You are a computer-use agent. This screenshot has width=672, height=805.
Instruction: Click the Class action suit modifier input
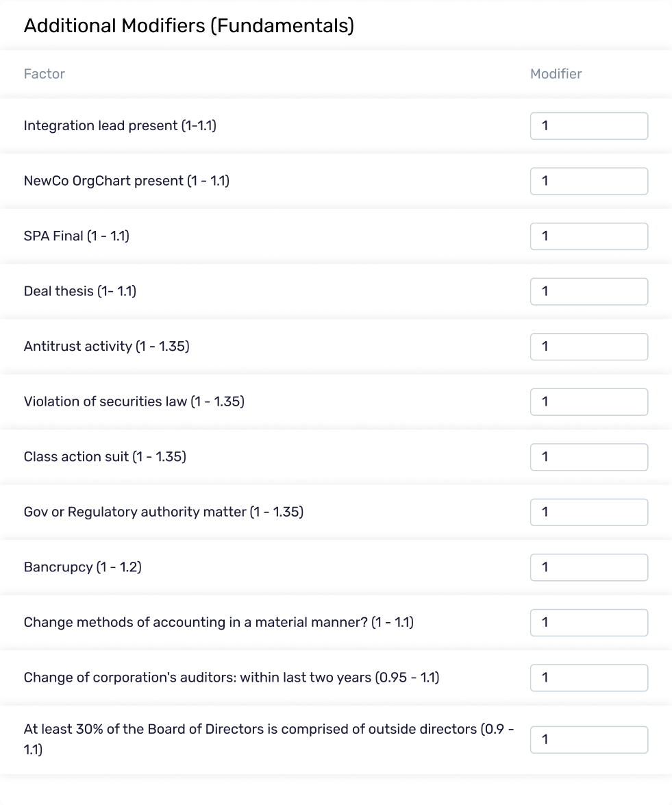click(x=588, y=457)
